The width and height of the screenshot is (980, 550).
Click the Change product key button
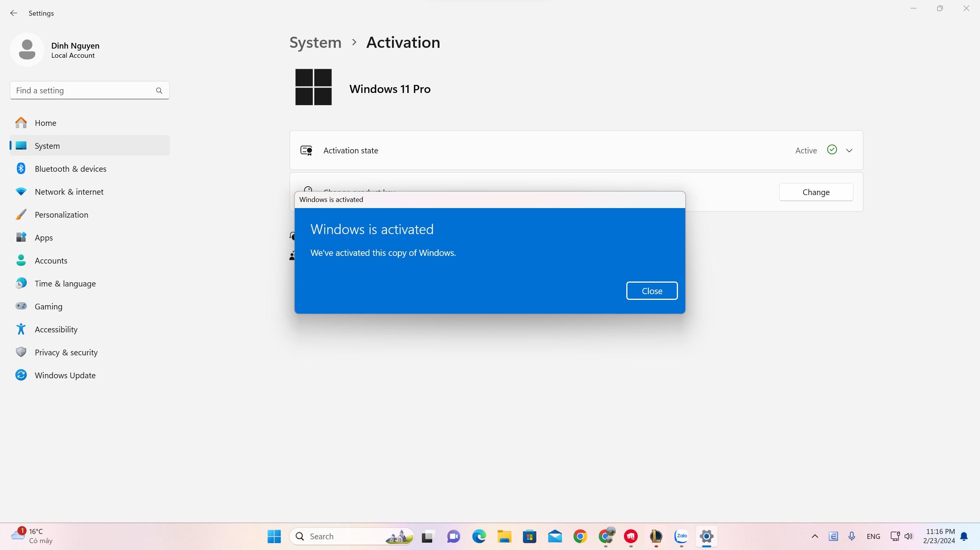816,192
